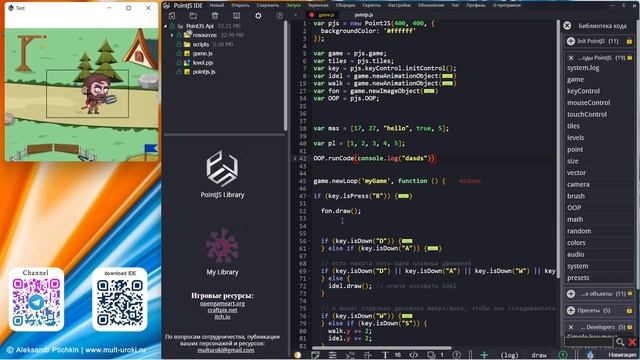Close the code library panel with X
Image resolution: width=640 pixels, height=360 pixels.
click(567, 26)
